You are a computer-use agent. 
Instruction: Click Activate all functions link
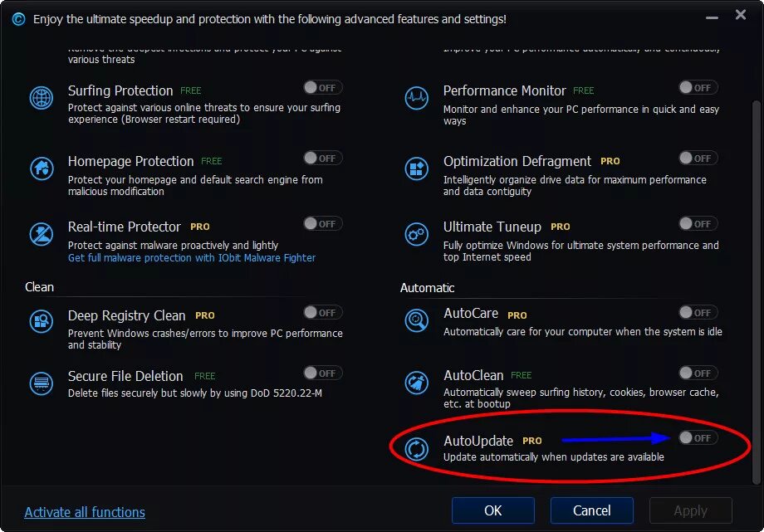point(85,512)
